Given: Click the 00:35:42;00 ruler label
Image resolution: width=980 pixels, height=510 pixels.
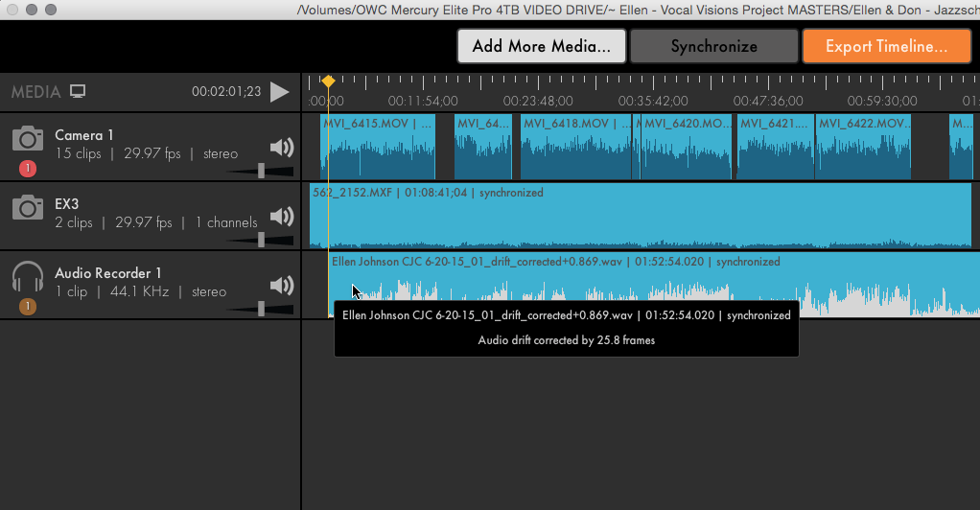Looking at the screenshot, I should point(653,102).
